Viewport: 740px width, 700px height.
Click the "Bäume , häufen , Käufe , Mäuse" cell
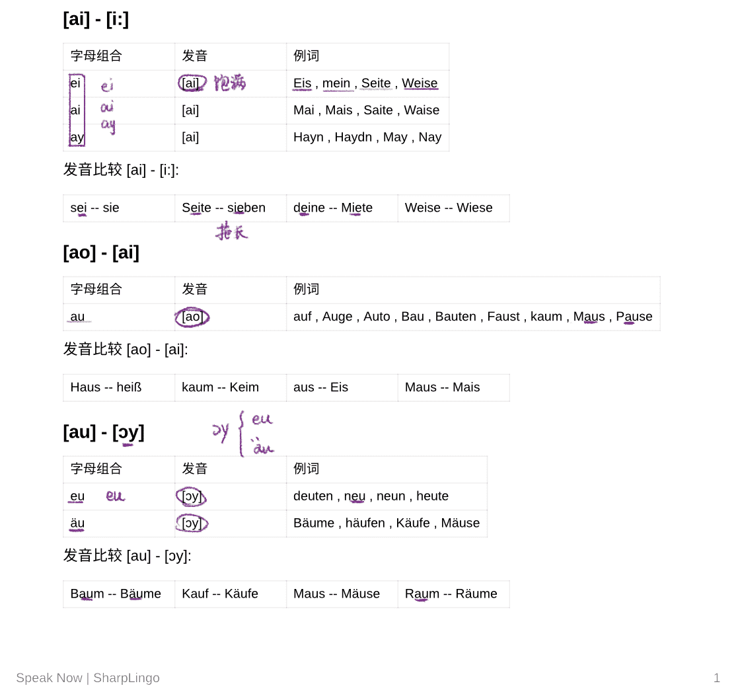387,524
